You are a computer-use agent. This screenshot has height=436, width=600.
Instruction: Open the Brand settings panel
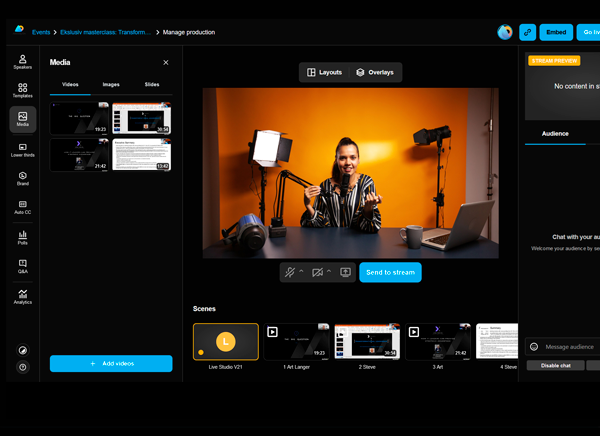23,178
